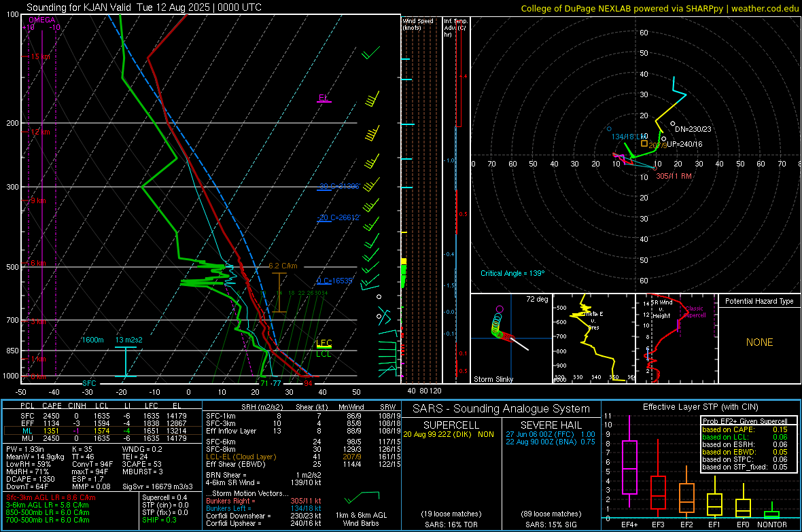Screen dimensions: 802x532
Task: Select the highlighted ML parcel row
Action: (x=103, y=431)
